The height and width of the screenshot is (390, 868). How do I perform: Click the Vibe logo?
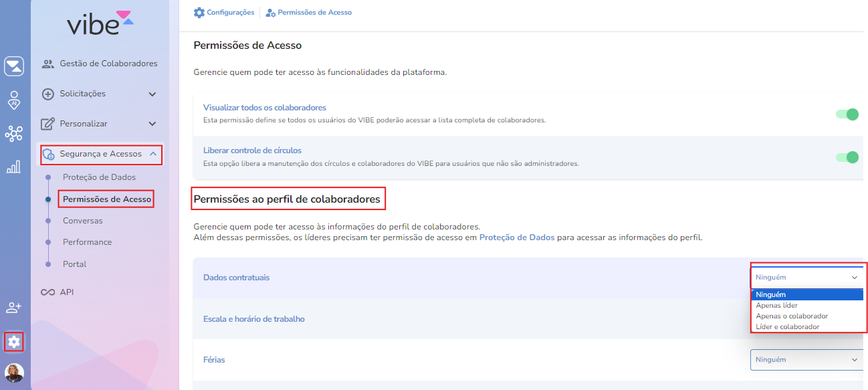click(x=100, y=23)
